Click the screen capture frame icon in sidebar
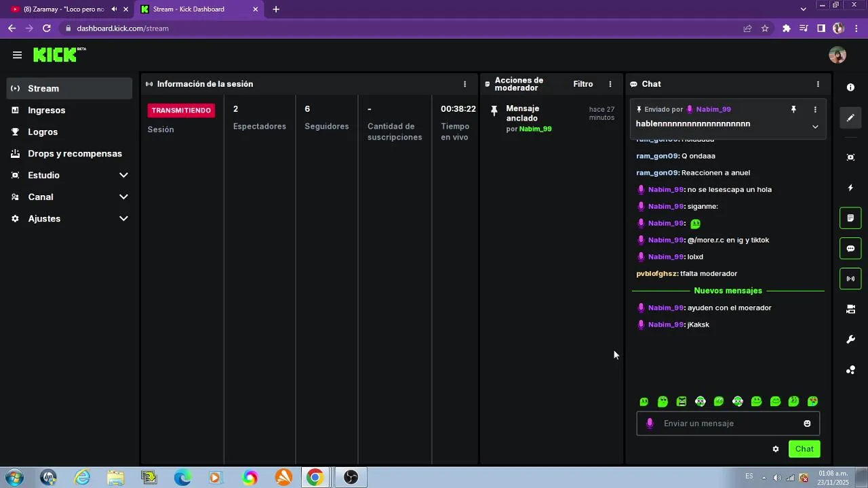The image size is (868, 488). pos(850,157)
